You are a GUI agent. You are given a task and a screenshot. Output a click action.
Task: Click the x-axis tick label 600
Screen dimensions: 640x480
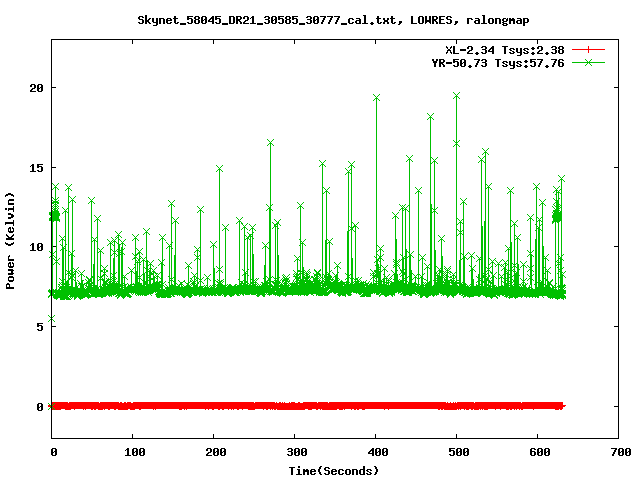pyautogui.click(x=540, y=452)
